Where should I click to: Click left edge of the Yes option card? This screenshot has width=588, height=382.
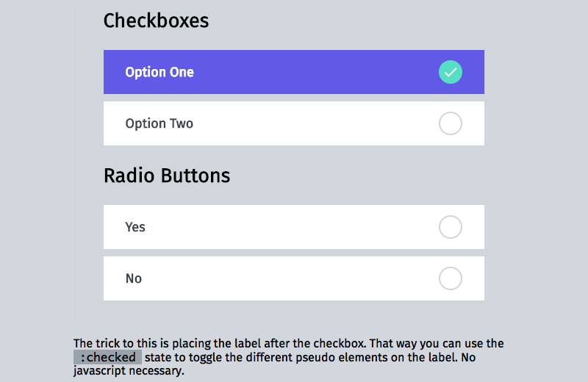pos(108,227)
